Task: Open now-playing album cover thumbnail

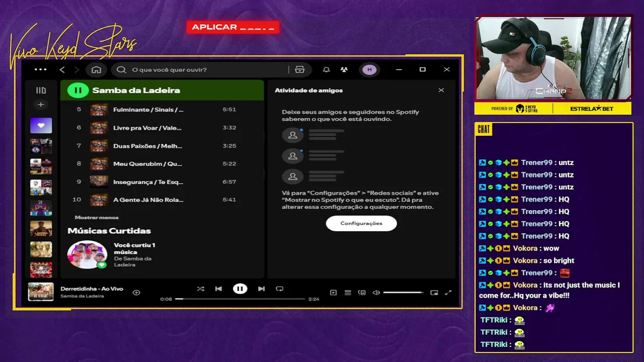Action: [x=41, y=292]
